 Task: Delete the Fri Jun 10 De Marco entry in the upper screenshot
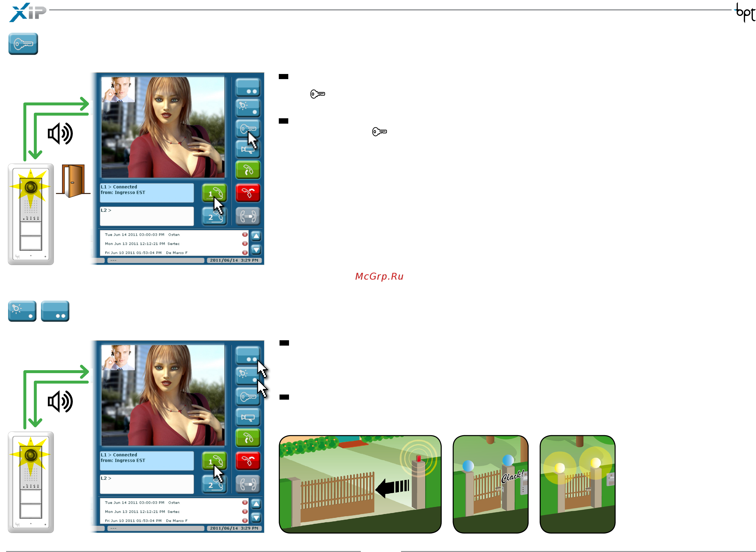[x=245, y=253]
